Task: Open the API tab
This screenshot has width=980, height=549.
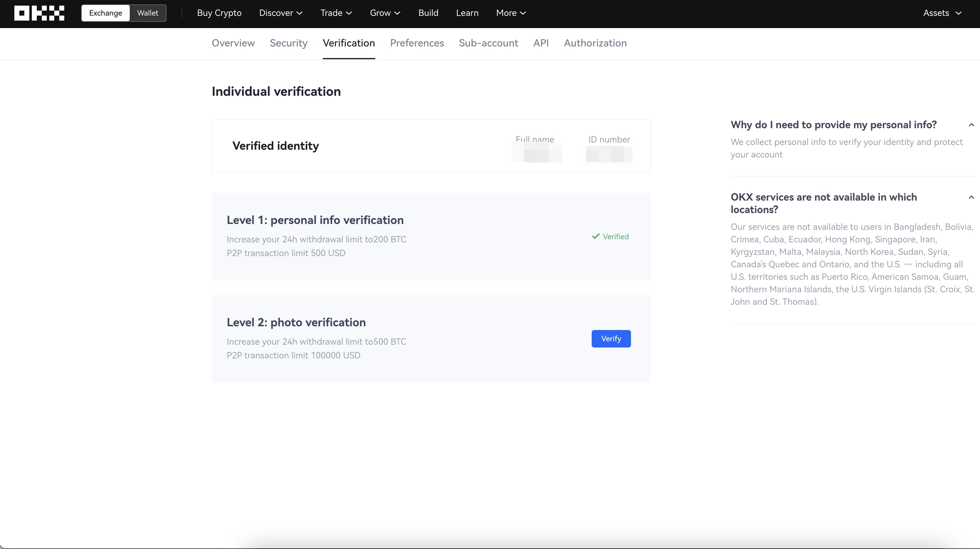Action: click(x=541, y=43)
